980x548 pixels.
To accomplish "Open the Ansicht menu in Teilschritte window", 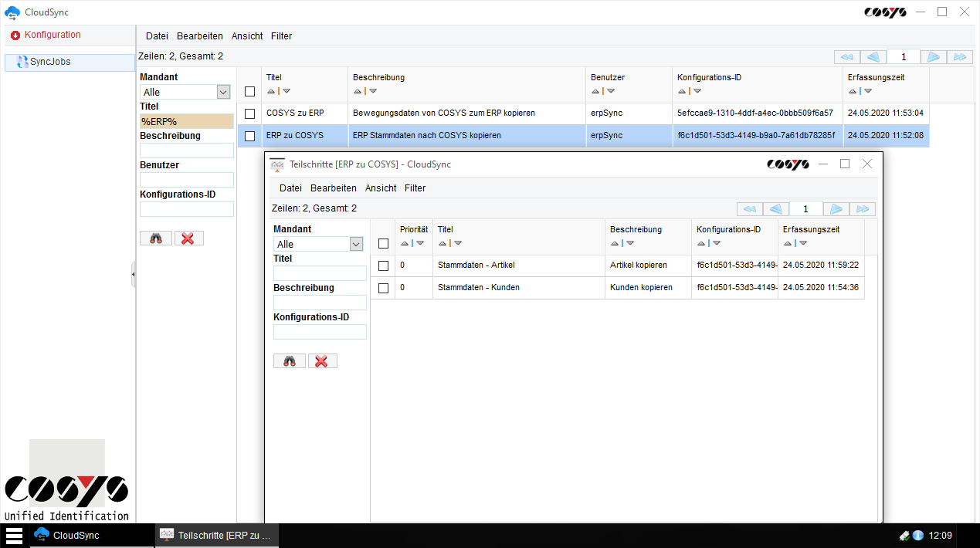I will coord(381,188).
